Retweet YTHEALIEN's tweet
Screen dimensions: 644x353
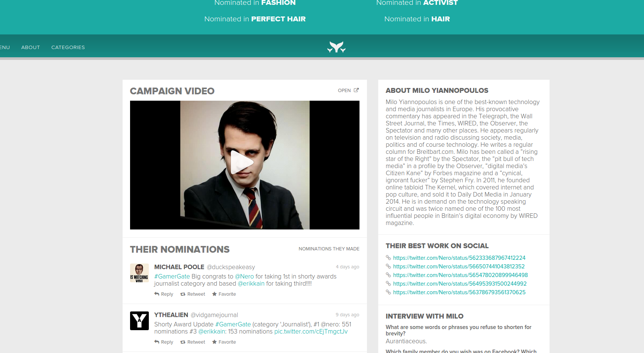tap(193, 342)
